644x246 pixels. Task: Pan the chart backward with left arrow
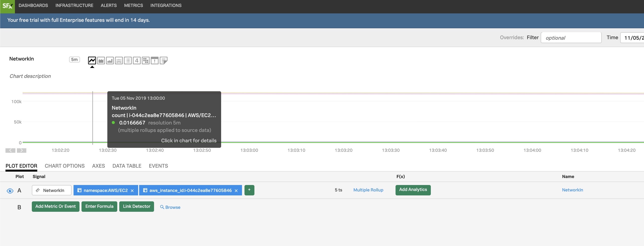10,151
